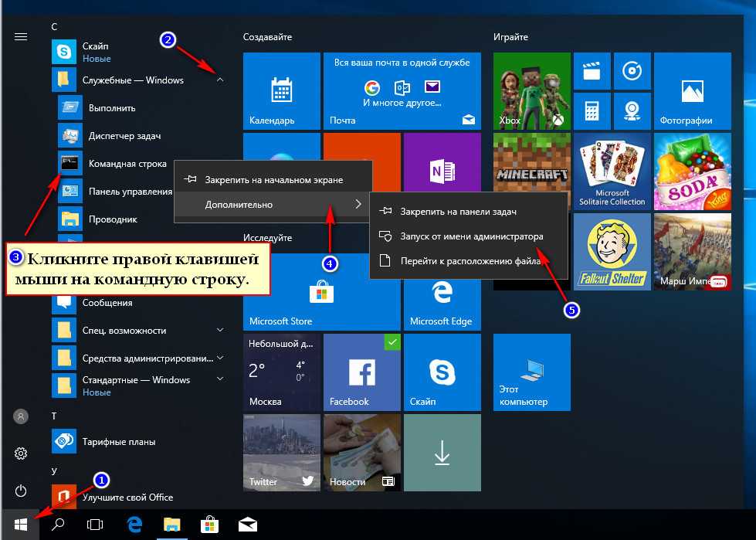Image resolution: width=756 pixels, height=540 pixels.
Task: Click the Command Prompt icon in the list
Action: coord(71,163)
